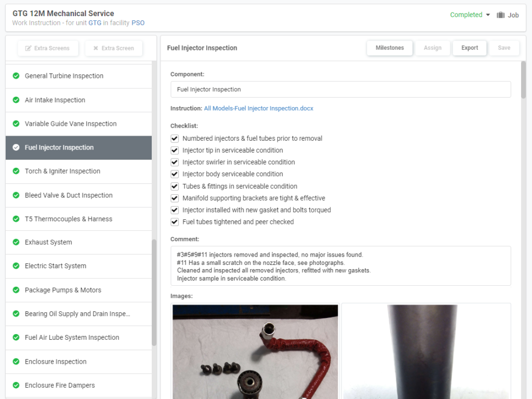Open the PSO facility link
This screenshot has width=532, height=399.
pyautogui.click(x=138, y=23)
